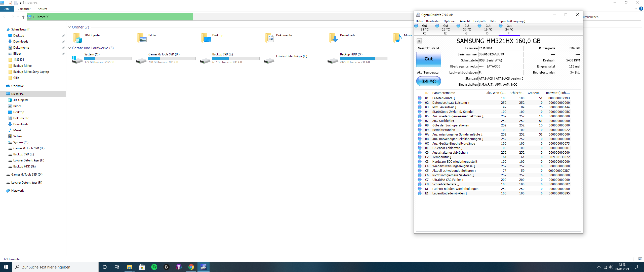This screenshot has height=272, width=644.
Task: Open Games & Tools SSD (D:) drive icon
Action: (x=141, y=60)
